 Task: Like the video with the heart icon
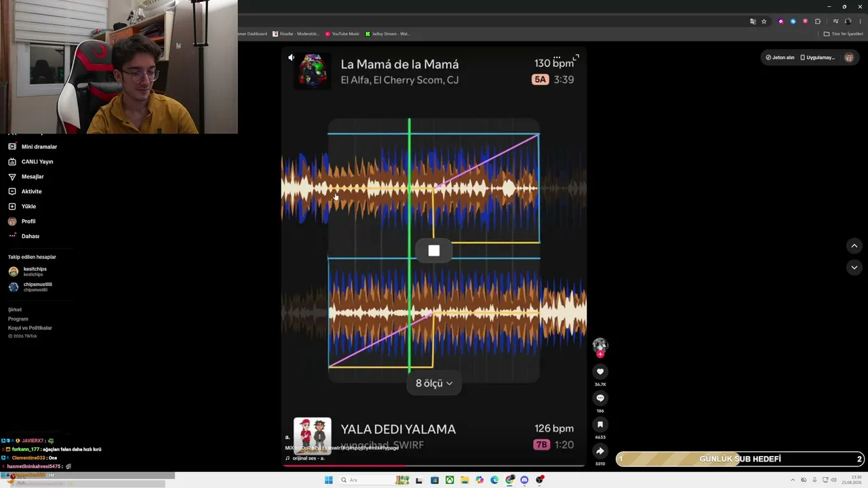coord(600,371)
